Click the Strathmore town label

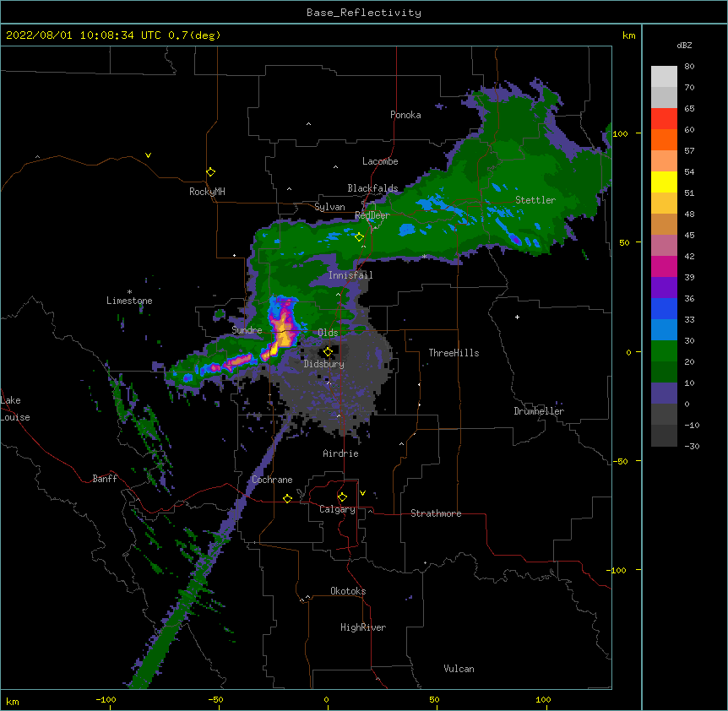click(436, 513)
